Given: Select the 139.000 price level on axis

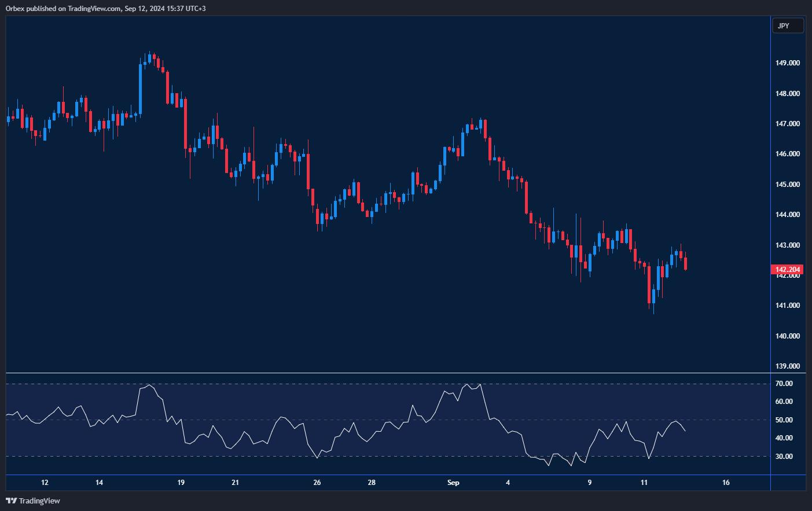Looking at the screenshot, I should 787,366.
